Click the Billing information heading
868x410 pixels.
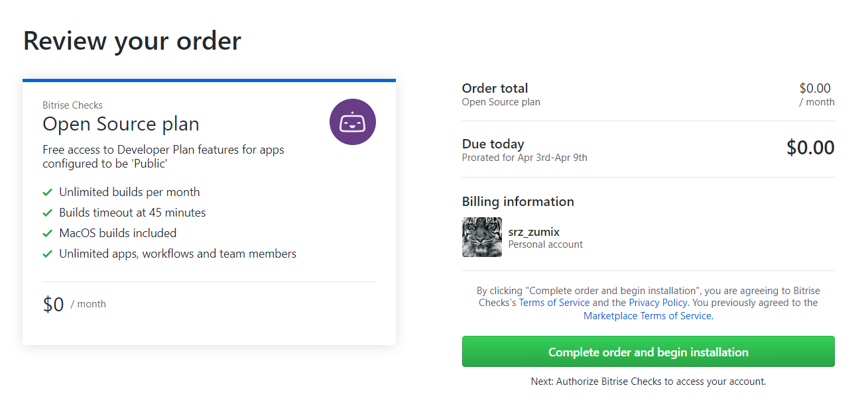518,201
